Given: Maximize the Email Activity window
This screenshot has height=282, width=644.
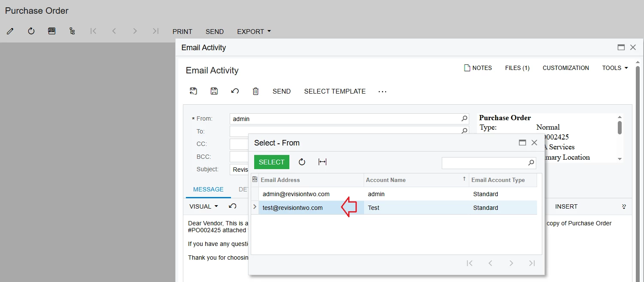Looking at the screenshot, I should tap(621, 48).
